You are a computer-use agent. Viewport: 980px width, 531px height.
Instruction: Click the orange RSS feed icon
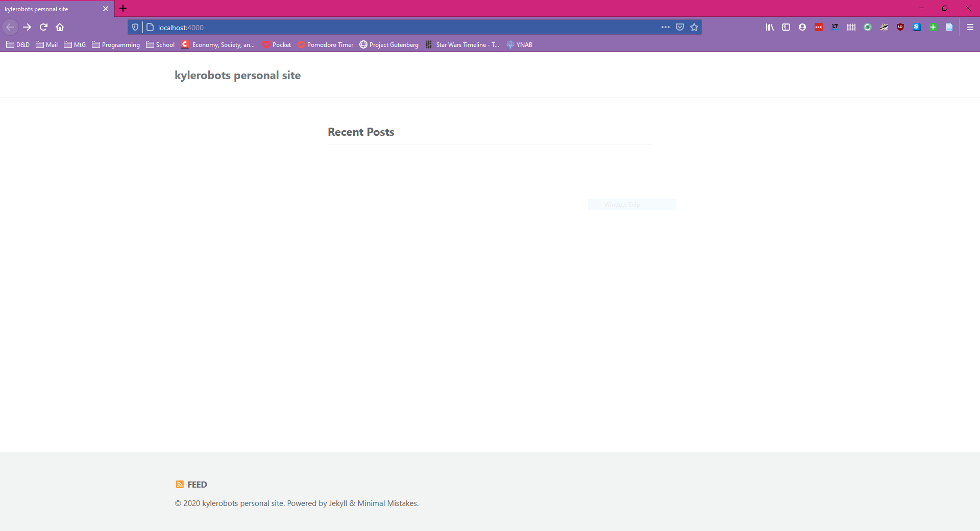point(180,485)
